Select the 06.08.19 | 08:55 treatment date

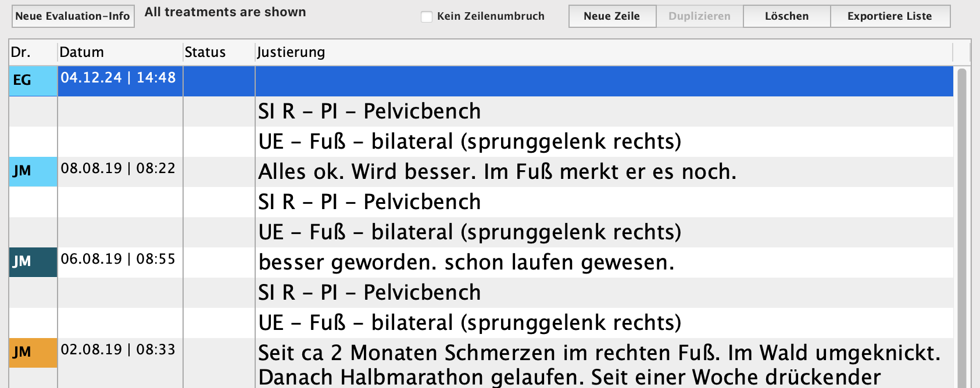118,259
